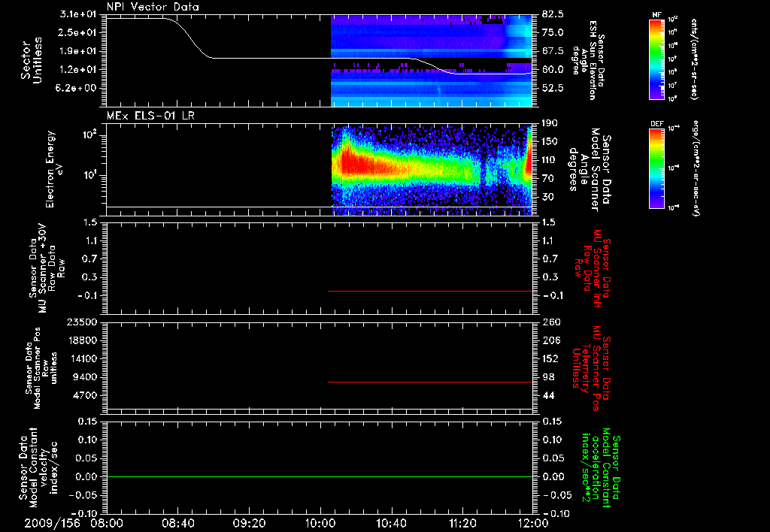Click the NPI Vector Data panel title
The height and width of the screenshot is (532, 770).
(x=153, y=7)
